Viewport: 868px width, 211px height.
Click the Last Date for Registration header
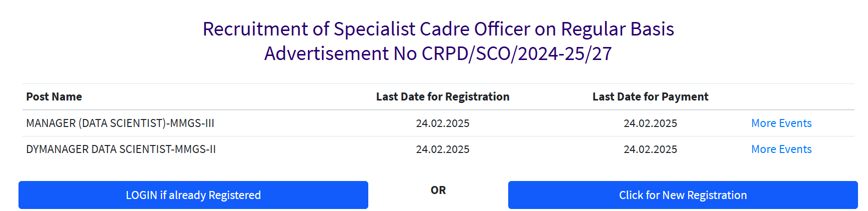[442, 96]
